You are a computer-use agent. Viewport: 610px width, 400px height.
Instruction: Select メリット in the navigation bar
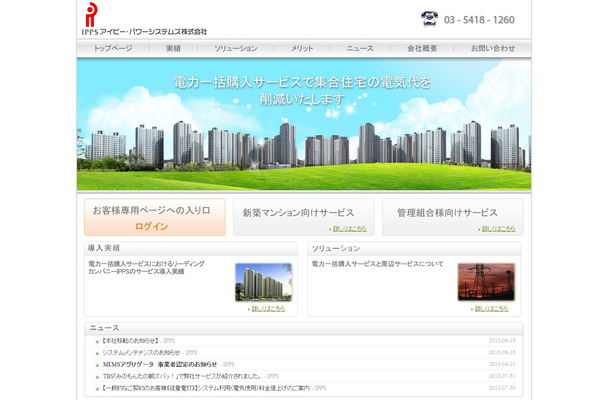tap(302, 48)
